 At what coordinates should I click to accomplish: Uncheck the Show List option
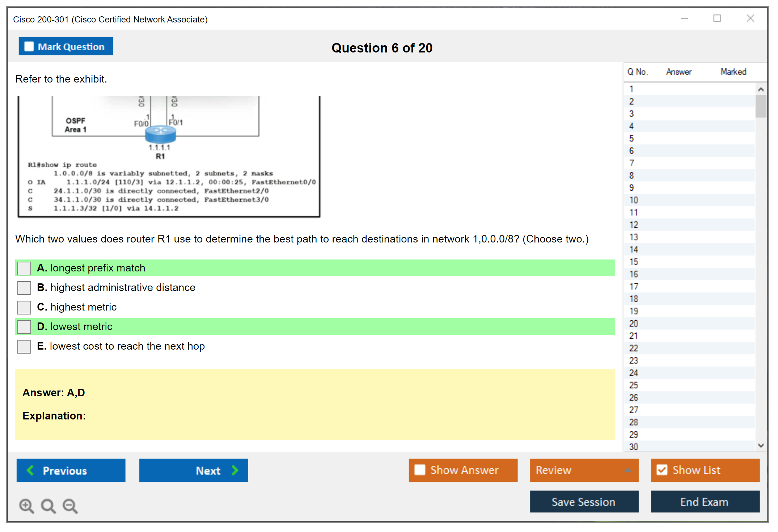tap(662, 470)
